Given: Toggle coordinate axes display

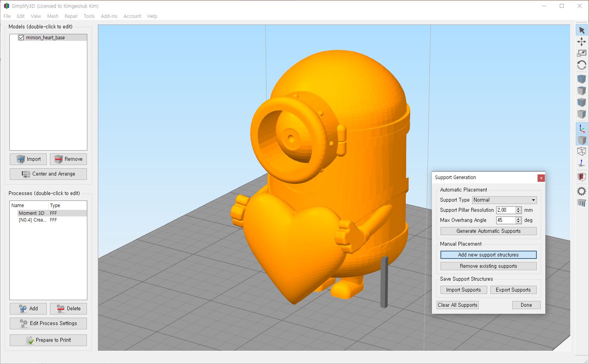Looking at the screenshot, I should click(582, 128).
